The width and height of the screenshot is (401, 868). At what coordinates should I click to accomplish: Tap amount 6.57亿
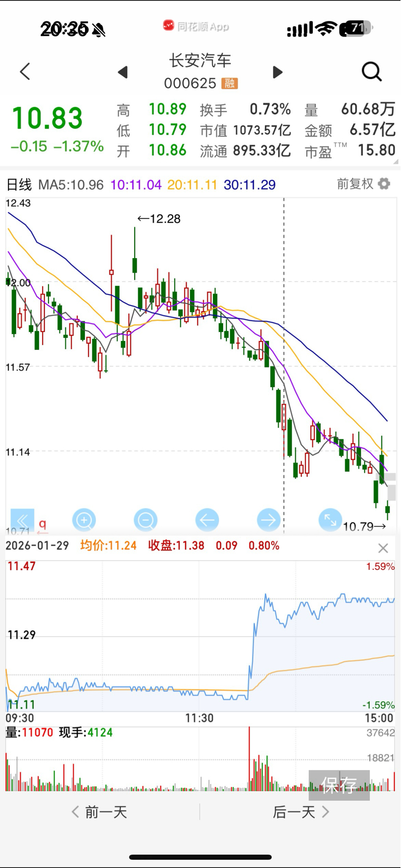click(372, 129)
